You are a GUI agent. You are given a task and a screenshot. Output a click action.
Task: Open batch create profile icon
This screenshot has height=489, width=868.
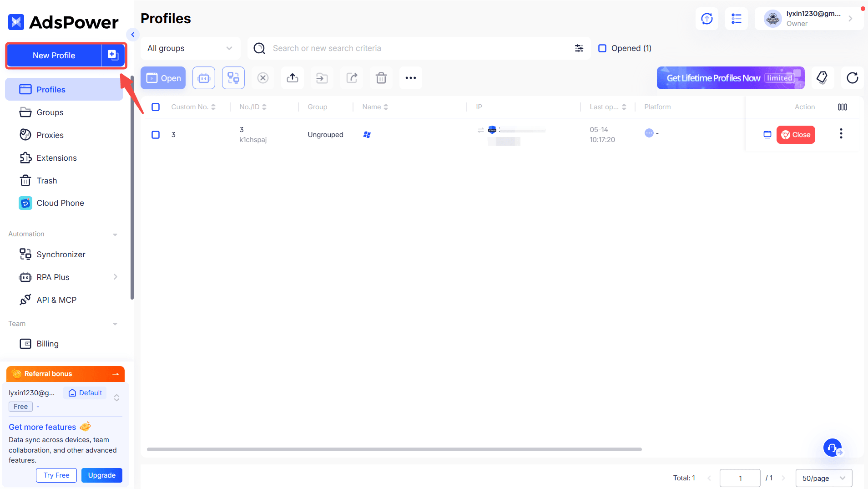113,56
